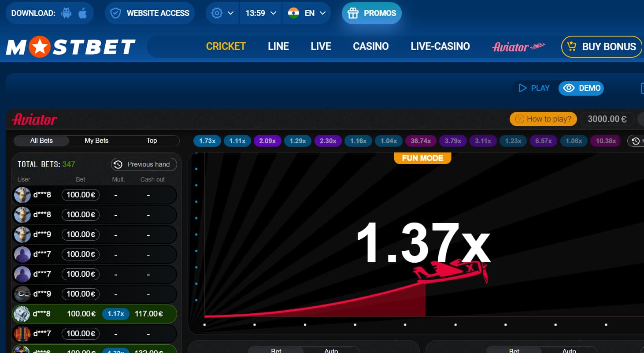Select the All Bets tab
This screenshot has height=353, width=644.
click(x=41, y=141)
